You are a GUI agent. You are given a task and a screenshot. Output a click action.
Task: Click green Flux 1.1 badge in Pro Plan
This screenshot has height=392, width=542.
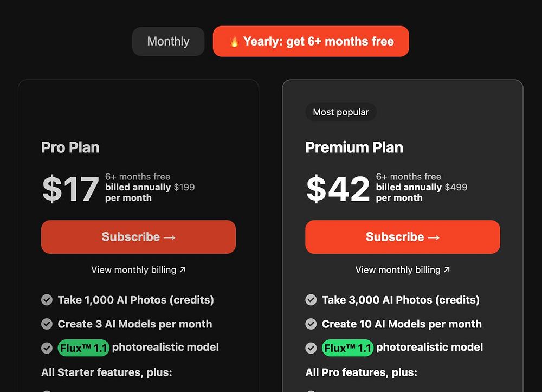click(x=83, y=348)
